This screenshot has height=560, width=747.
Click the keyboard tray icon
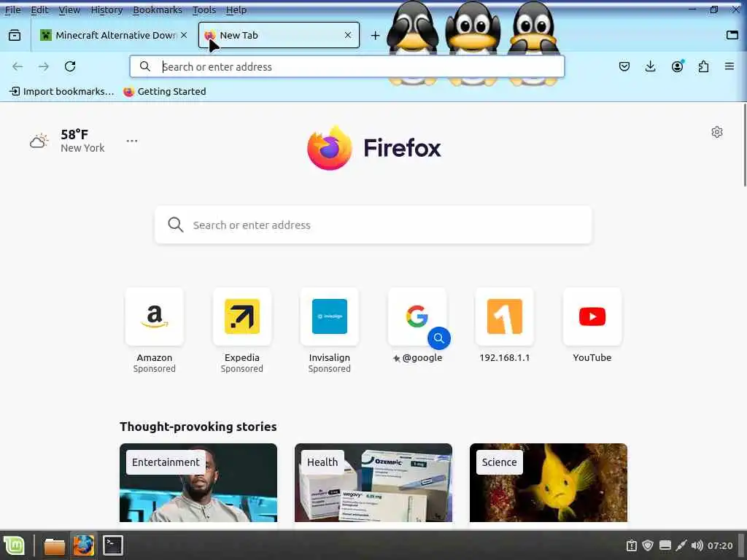pyautogui.click(x=665, y=545)
